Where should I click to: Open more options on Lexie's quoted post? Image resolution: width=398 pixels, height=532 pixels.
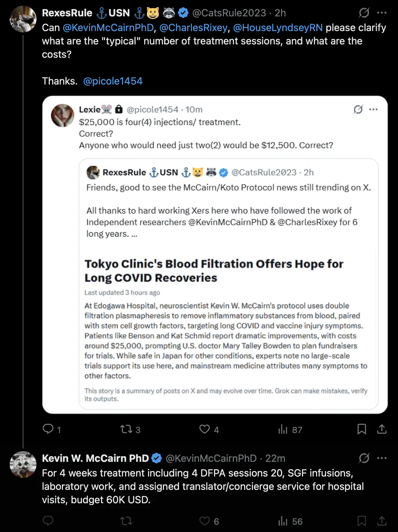pos(374,109)
